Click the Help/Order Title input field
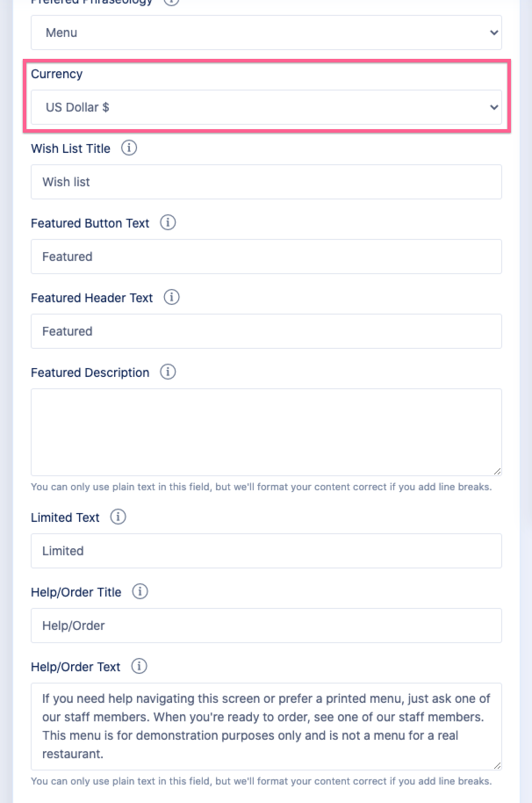This screenshot has width=532, height=803. point(266,626)
